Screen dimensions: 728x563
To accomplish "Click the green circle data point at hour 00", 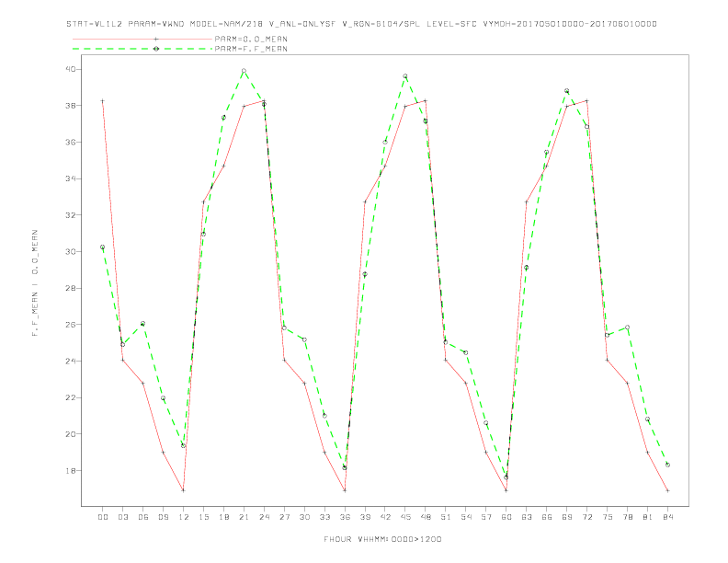I will (x=103, y=247).
